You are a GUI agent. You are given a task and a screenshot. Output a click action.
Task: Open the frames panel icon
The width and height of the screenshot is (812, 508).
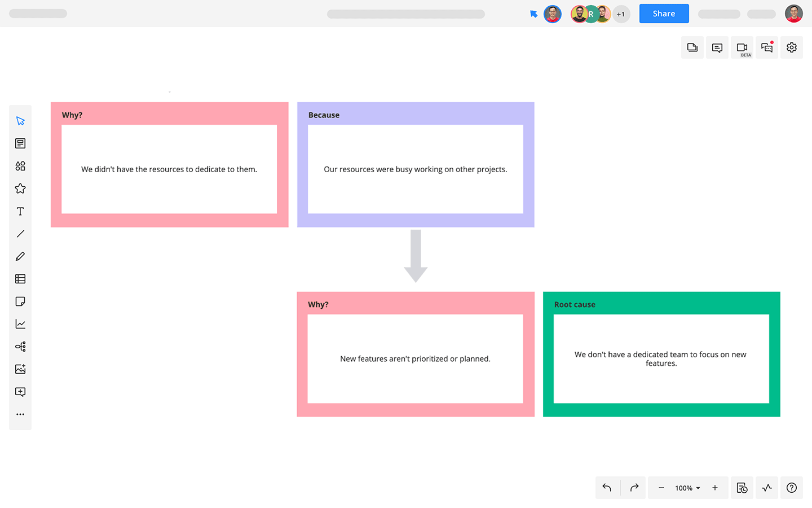[x=692, y=47]
